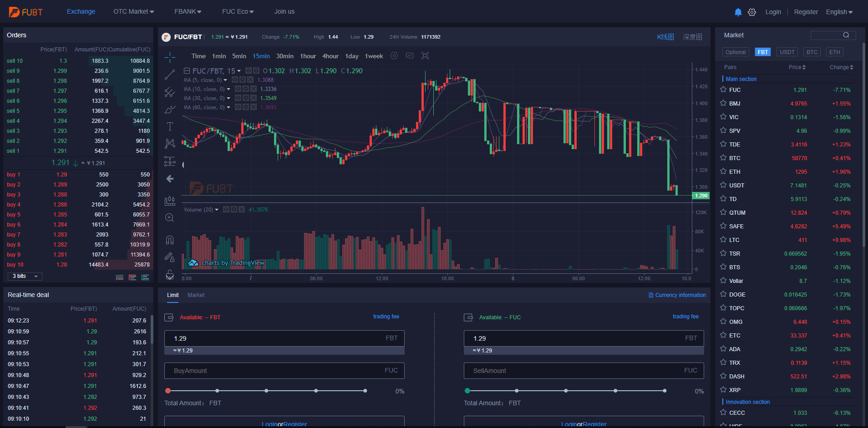Viewport: 868px width, 428px height.
Task: Select the pattern drawing tool
Action: tap(170, 144)
